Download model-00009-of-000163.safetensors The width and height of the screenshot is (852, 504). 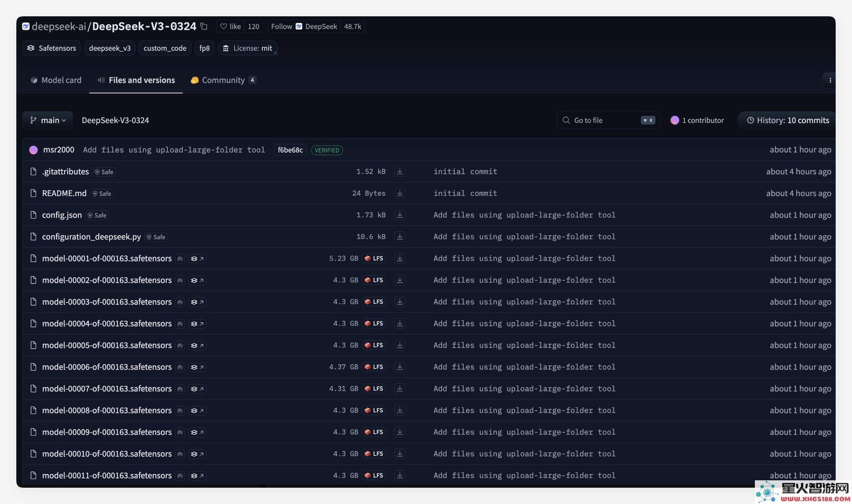[x=399, y=432]
